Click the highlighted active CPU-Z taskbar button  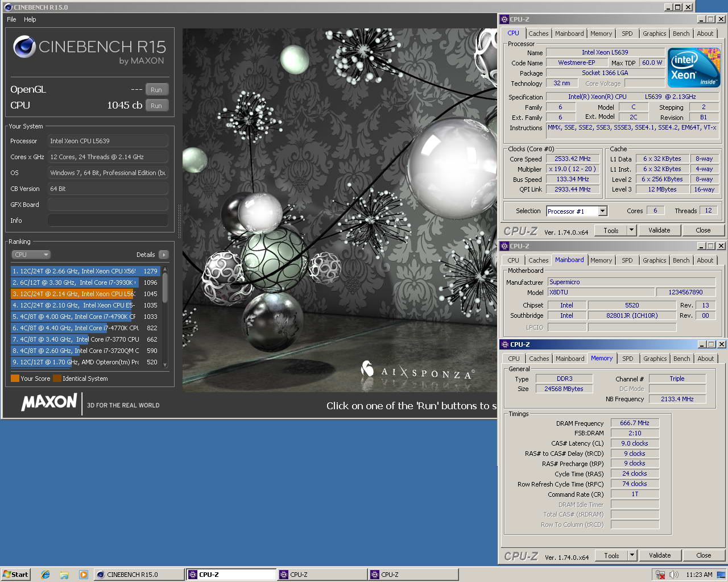click(230, 575)
